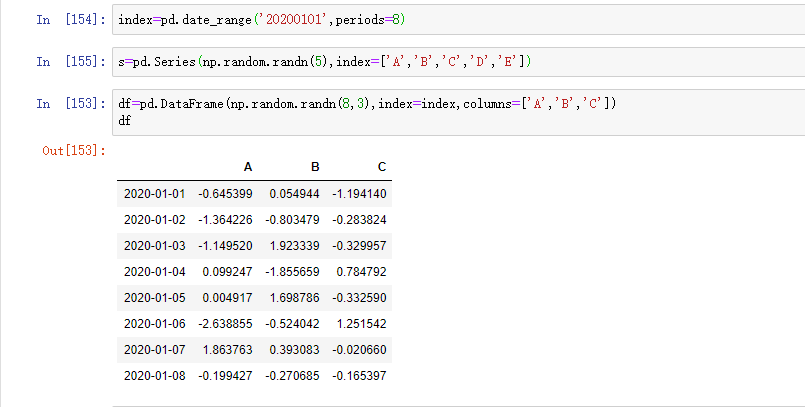805x407 pixels.
Task: Click the pd.DataFrame code line in cell 153
Action: click(x=366, y=104)
